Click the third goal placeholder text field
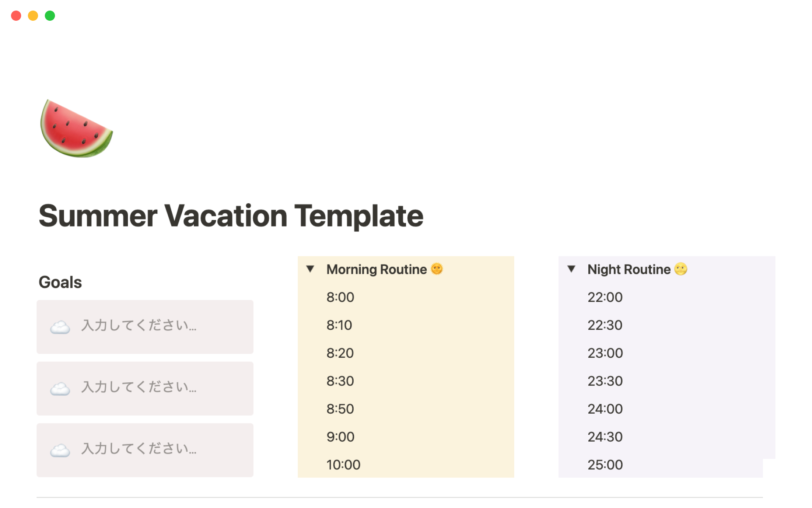 [139, 449]
